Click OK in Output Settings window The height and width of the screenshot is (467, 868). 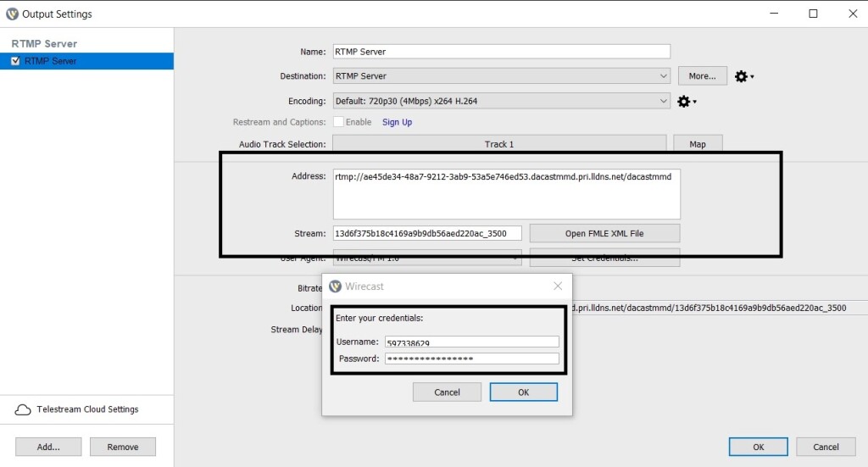tap(759, 447)
